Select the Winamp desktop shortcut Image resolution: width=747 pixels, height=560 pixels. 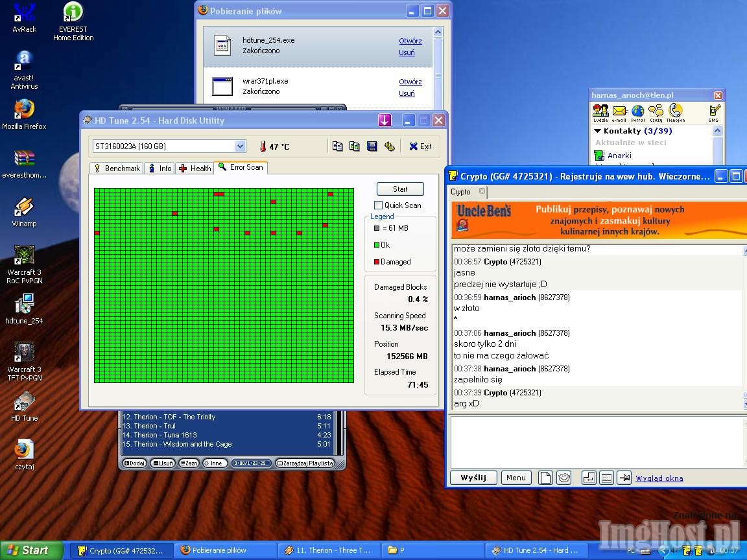24,213
